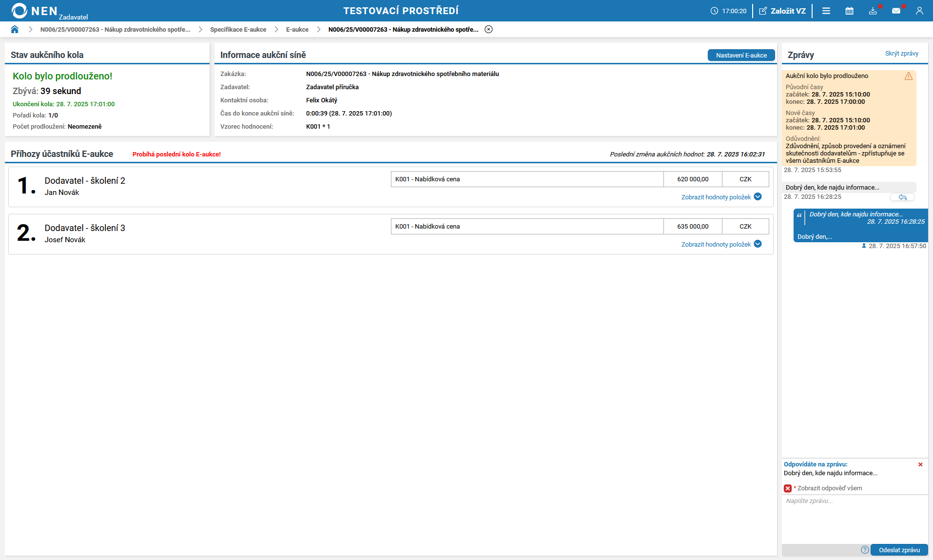
Task: Click the help question mark icon
Action: (865, 550)
